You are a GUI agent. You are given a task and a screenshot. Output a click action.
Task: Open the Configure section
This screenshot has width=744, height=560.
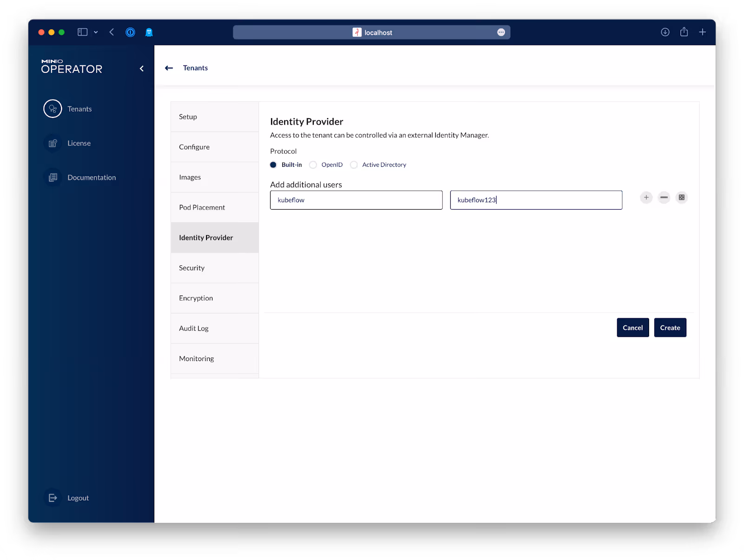point(215,147)
